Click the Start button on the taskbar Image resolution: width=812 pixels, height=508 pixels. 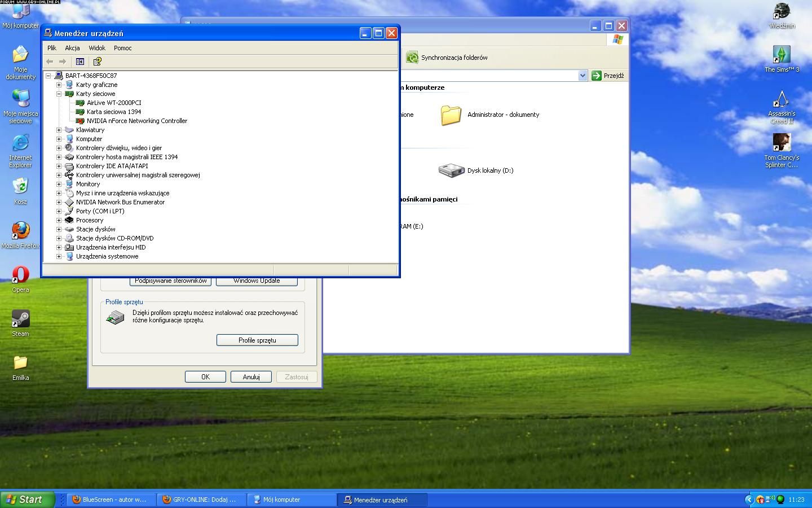pyautogui.click(x=27, y=500)
